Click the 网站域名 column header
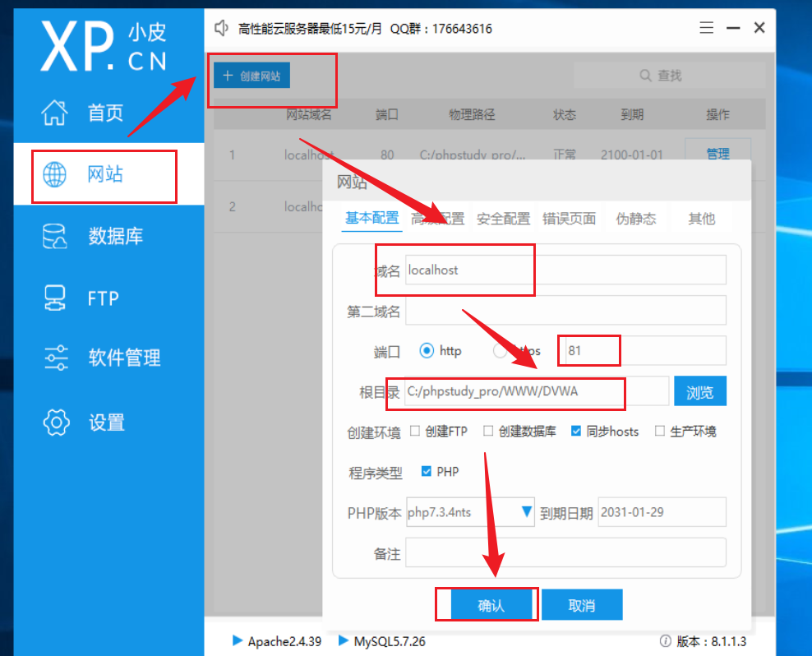Viewport: 812px width, 656px height. point(309,114)
